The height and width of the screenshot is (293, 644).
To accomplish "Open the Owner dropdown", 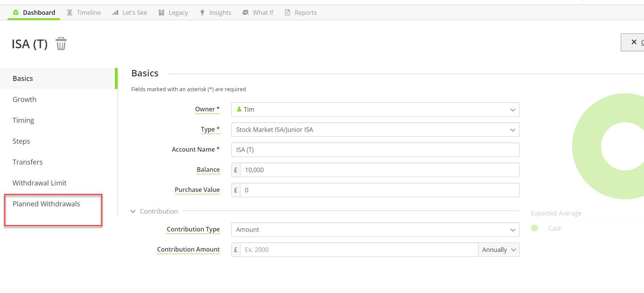I will pyautogui.click(x=375, y=109).
